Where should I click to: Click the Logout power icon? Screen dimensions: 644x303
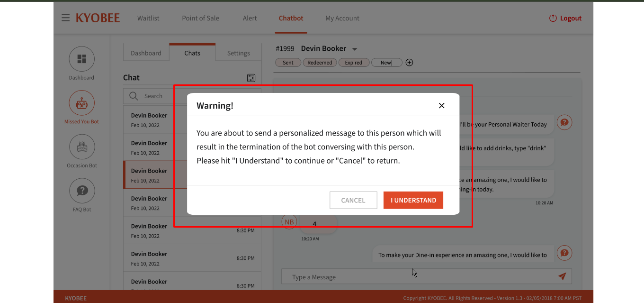coord(553,18)
